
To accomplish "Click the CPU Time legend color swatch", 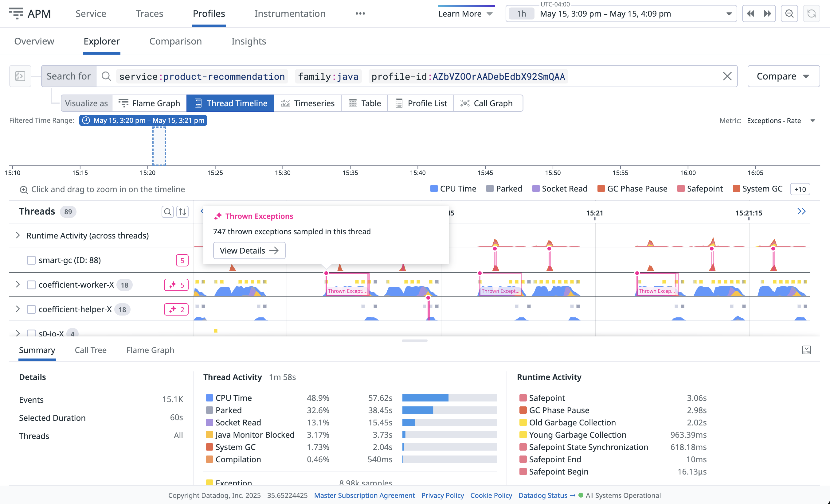I will point(434,188).
